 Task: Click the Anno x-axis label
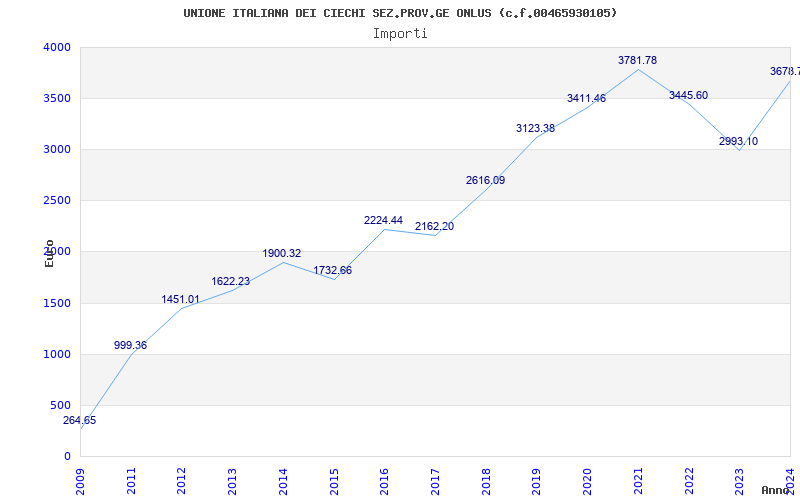(x=775, y=490)
